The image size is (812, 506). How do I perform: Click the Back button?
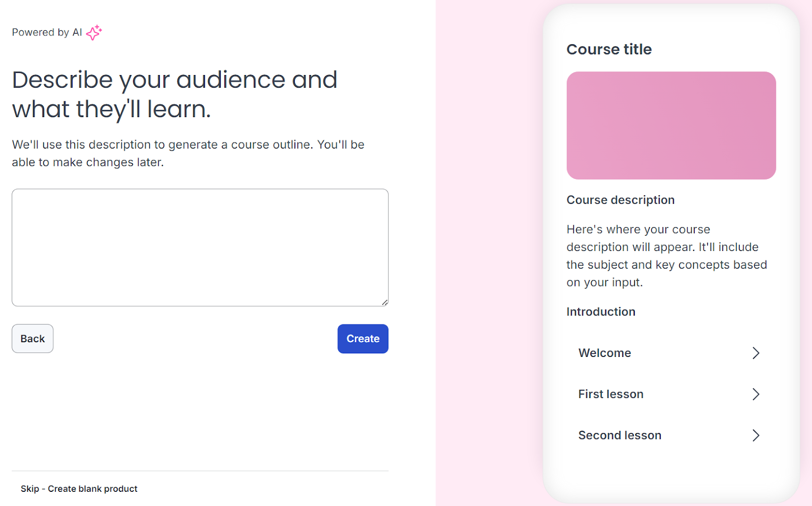pyautogui.click(x=32, y=339)
